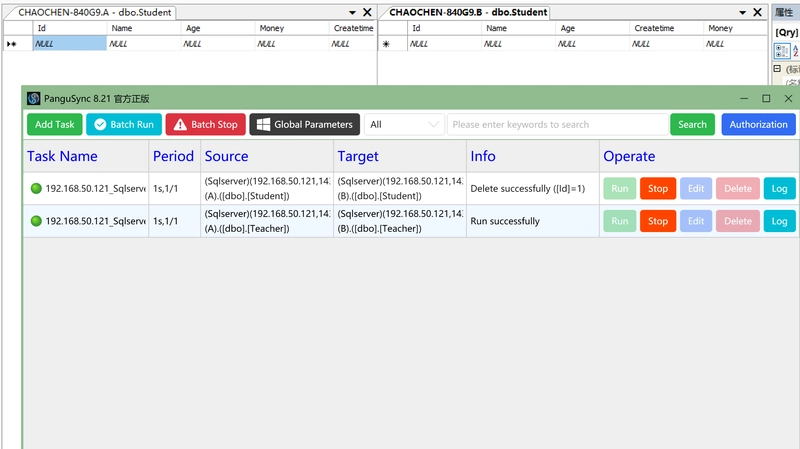Open the Log for Student task
Screen dimensions: 800x449
tap(779, 188)
